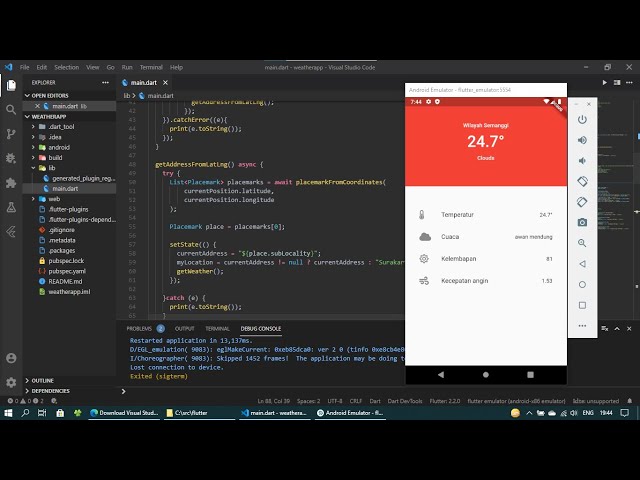Maximize the panel with up chevron
Viewport: 640px width, 480px height.
(x=617, y=329)
